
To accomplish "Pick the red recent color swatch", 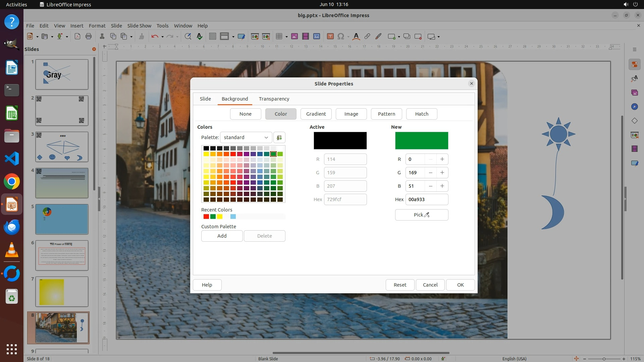I will click(206, 217).
